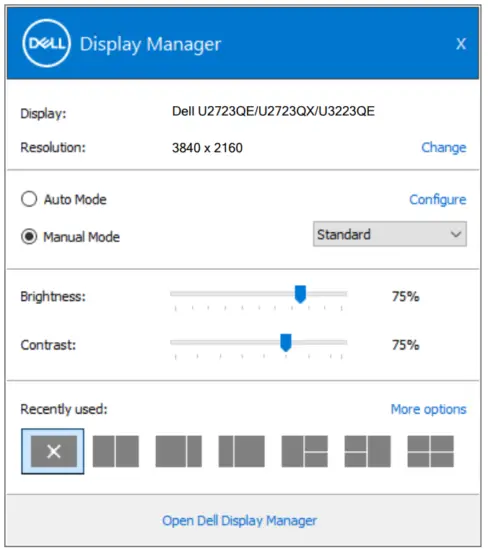Choose the two equal columns layout
The height and width of the screenshot is (550, 488).
pos(116,451)
